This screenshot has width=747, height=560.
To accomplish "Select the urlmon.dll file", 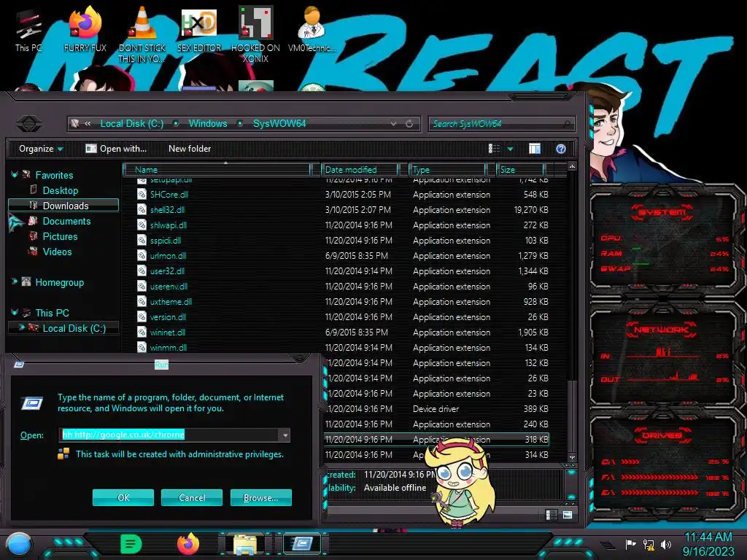I will click(x=168, y=256).
